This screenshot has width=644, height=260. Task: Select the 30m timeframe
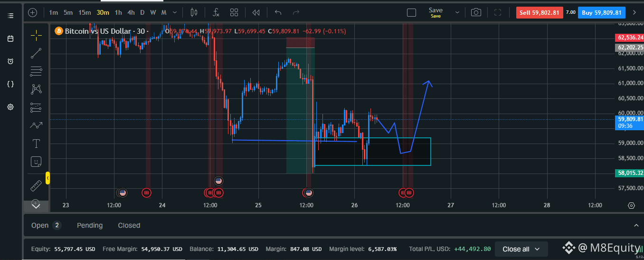point(103,12)
